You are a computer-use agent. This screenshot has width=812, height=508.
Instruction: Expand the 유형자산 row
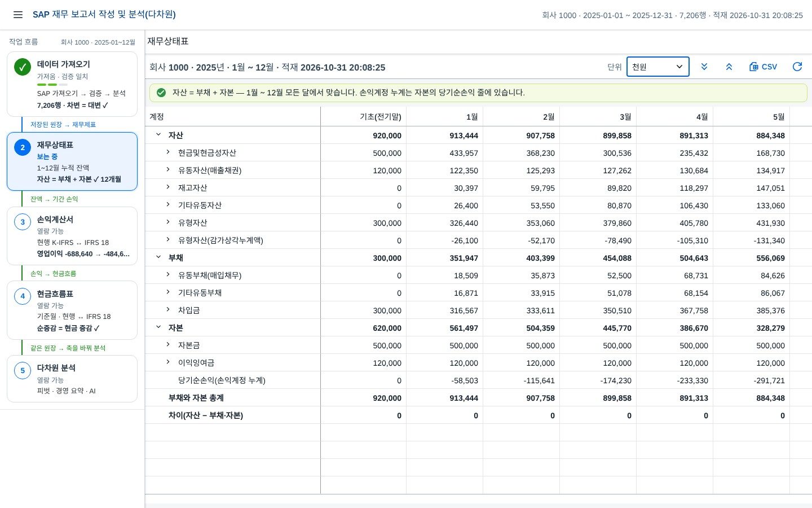click(168, 222)
